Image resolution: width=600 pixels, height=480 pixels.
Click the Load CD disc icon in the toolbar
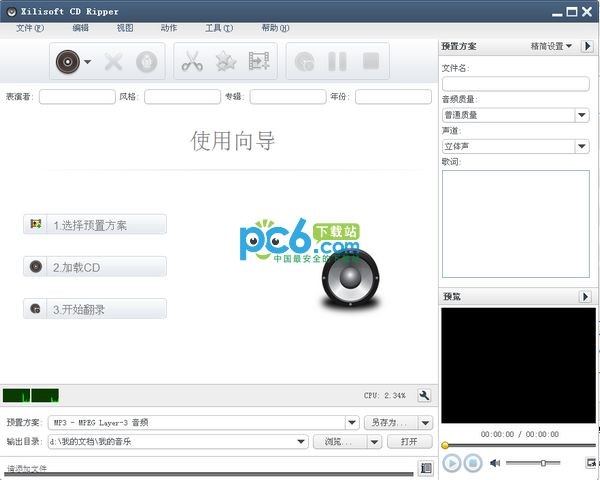[68, 62]
